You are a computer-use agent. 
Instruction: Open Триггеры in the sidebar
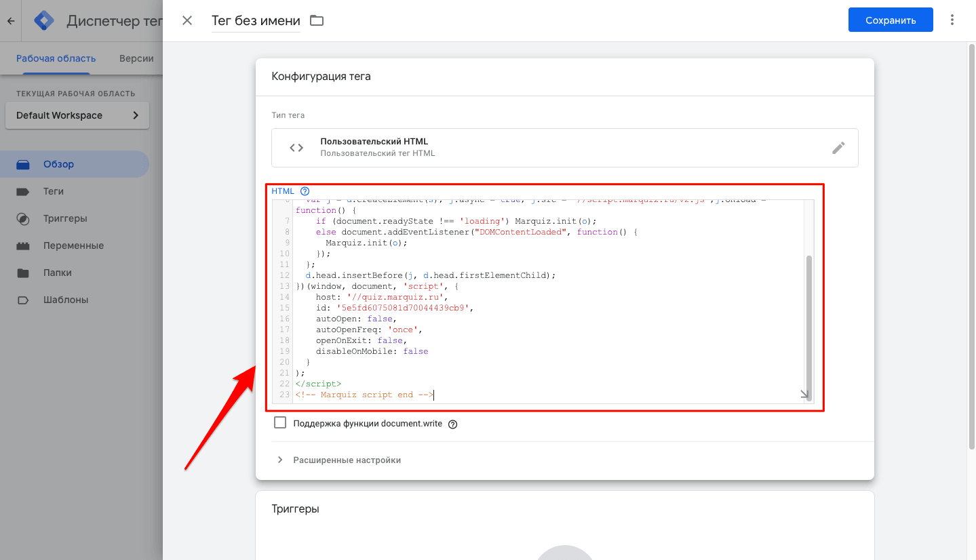point(75,218)
